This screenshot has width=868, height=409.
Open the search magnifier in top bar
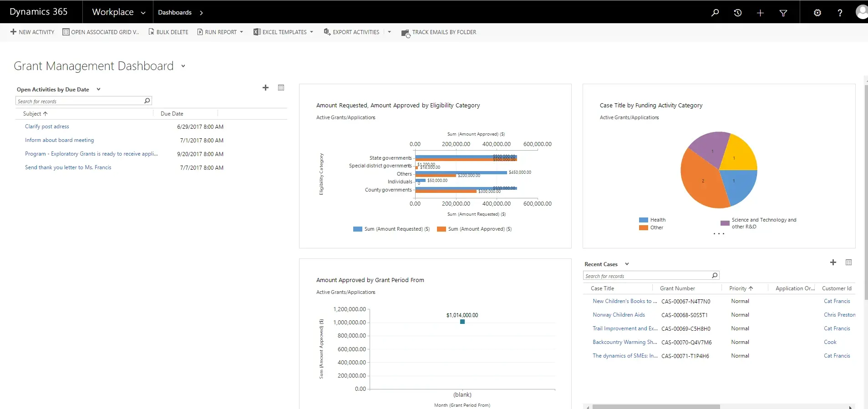715,12
